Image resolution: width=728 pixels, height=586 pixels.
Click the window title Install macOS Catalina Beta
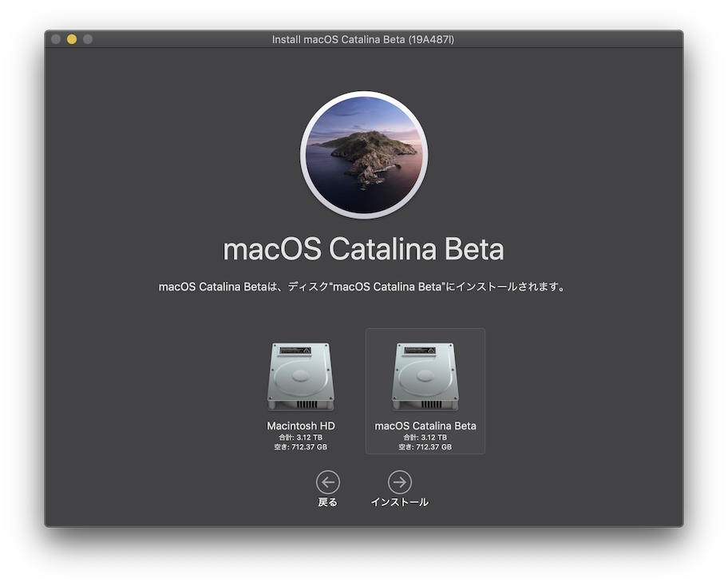pos(363,39)
